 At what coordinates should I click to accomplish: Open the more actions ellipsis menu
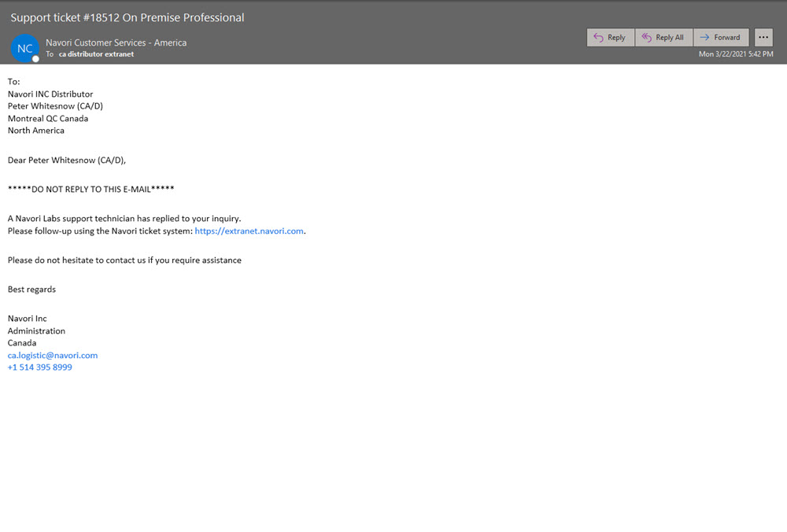pos(763,38)
